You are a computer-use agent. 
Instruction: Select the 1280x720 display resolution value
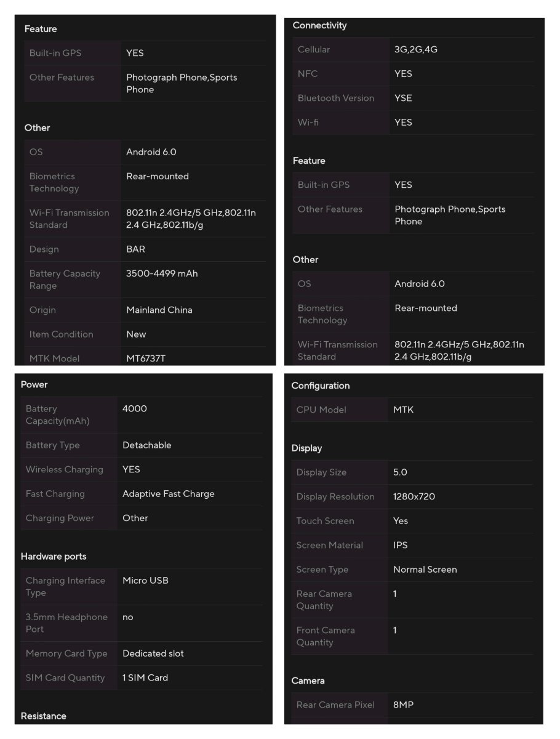point(414,496)
